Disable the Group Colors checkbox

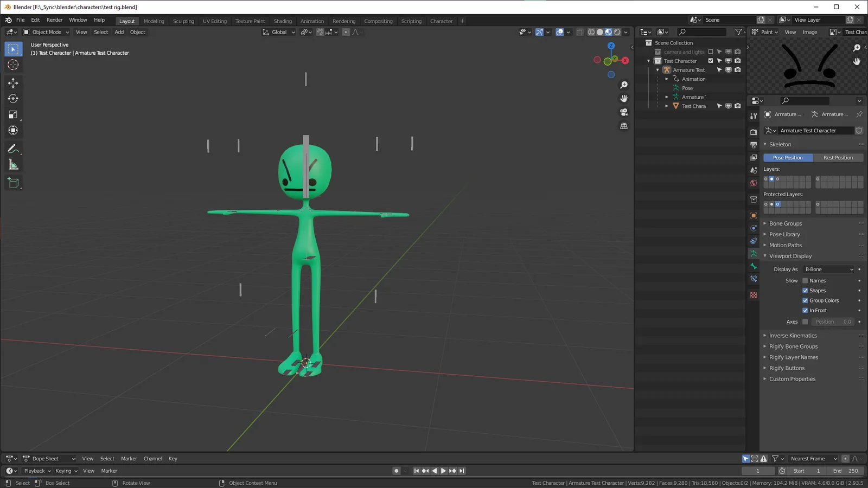804,300
